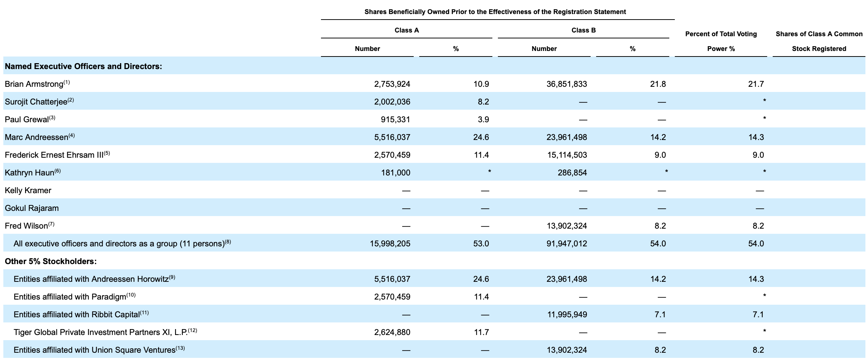
Task: Select Kathryn Haun row label
Action: 30,172
